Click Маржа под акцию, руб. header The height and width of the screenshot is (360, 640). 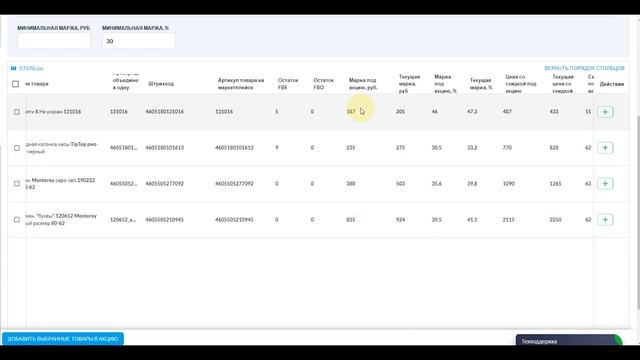(363, 84)
